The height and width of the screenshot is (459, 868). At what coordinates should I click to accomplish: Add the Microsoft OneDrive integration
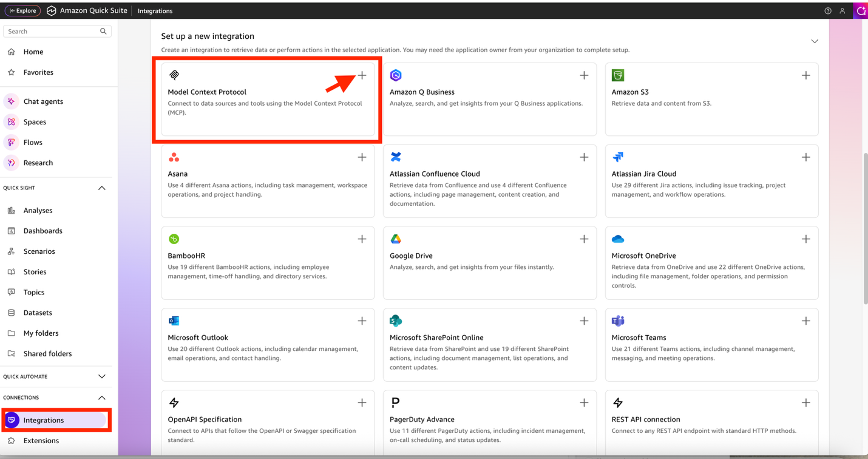805,239
